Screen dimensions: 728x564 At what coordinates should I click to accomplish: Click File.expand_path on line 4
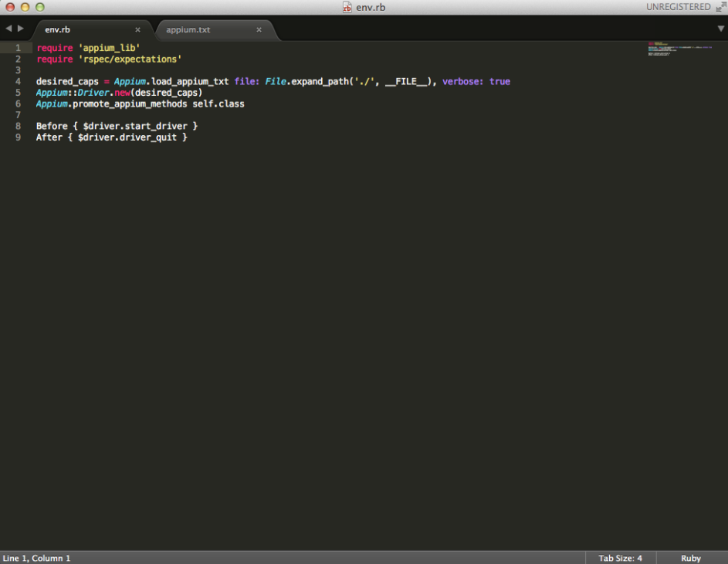pyautogui.click(x=306, y=82)
